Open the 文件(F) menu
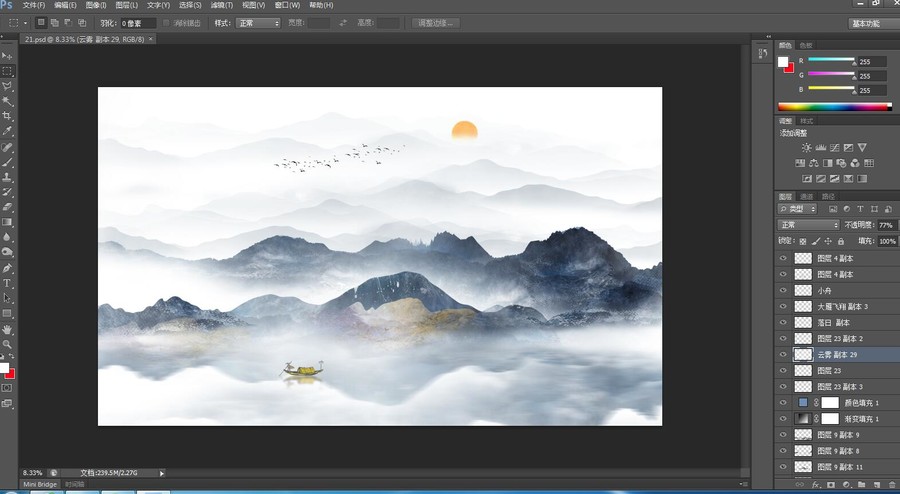Screen dimensions: 900x494 pyautogui.click(x=34, y=5)
